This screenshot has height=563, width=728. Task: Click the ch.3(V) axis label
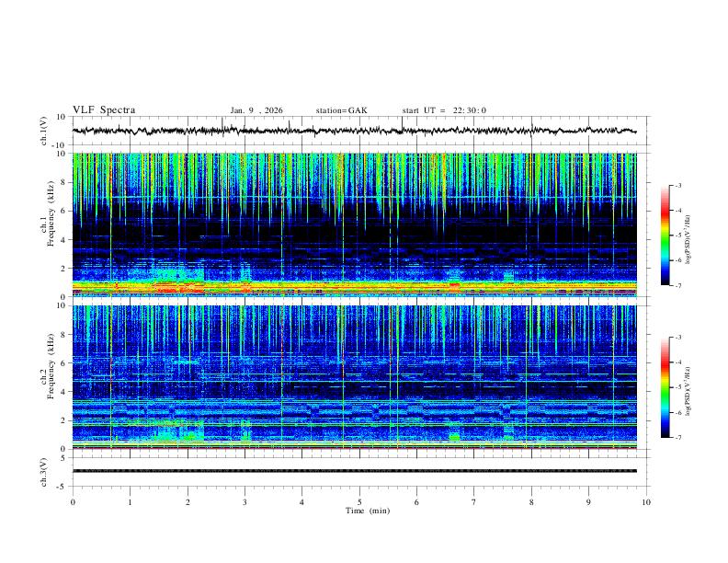click(x=44, y=472)
